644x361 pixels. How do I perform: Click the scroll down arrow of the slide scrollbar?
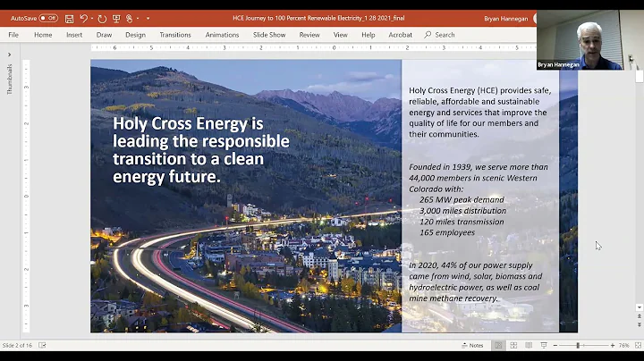click(x=639, y=307)
